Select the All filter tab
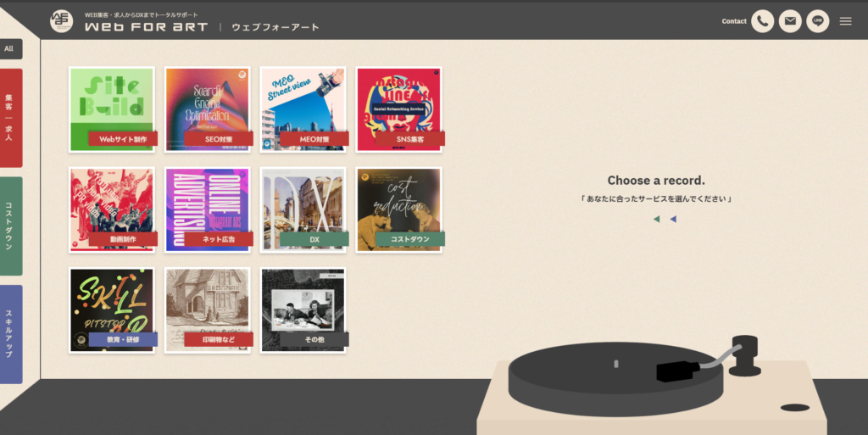 coord(10,49)
